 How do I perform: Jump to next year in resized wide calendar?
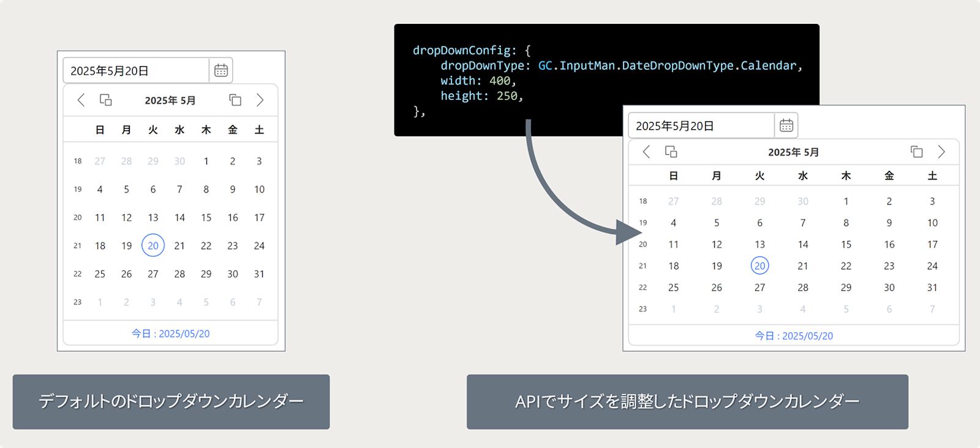pyautogui.click(x=917, y=151)
